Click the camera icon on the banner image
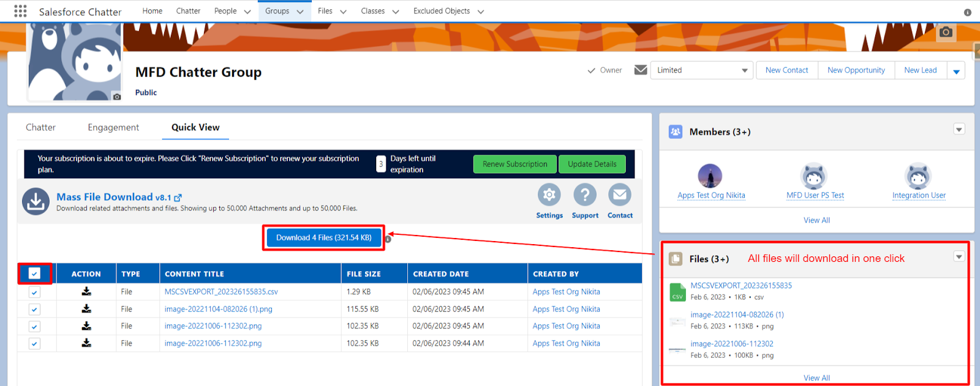 946,32
